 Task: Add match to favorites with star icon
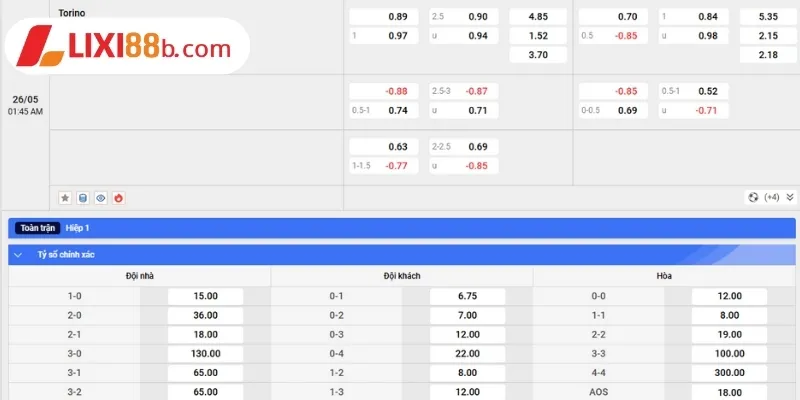(65, 198)
